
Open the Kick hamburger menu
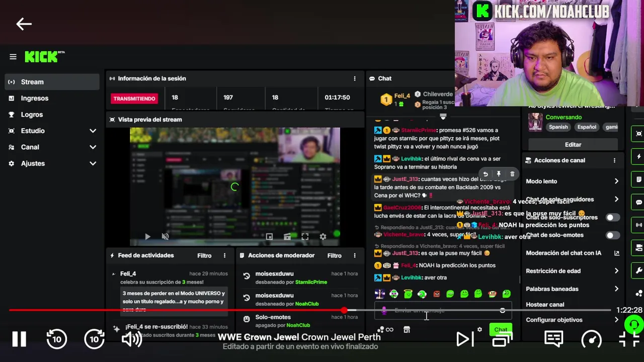[13, 57]
